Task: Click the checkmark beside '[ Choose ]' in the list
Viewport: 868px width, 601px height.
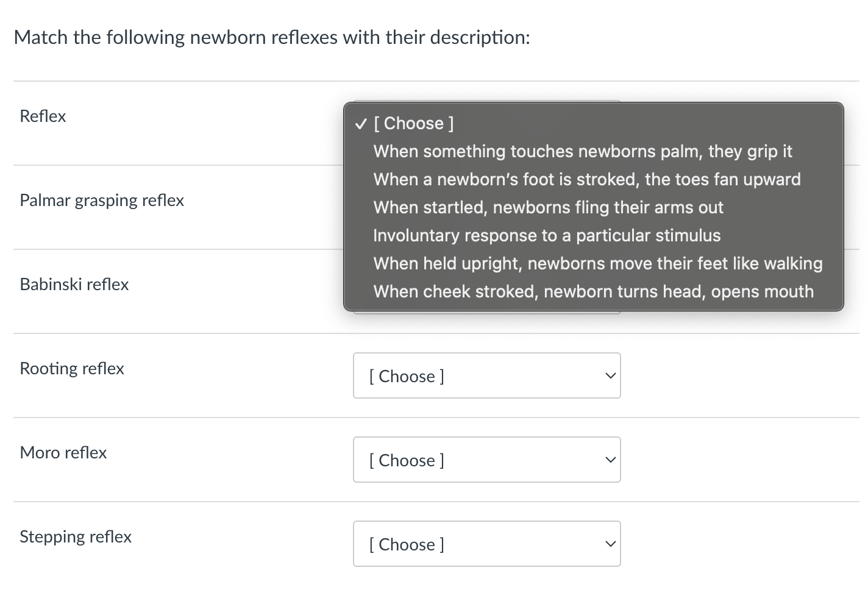Action: 361,124
